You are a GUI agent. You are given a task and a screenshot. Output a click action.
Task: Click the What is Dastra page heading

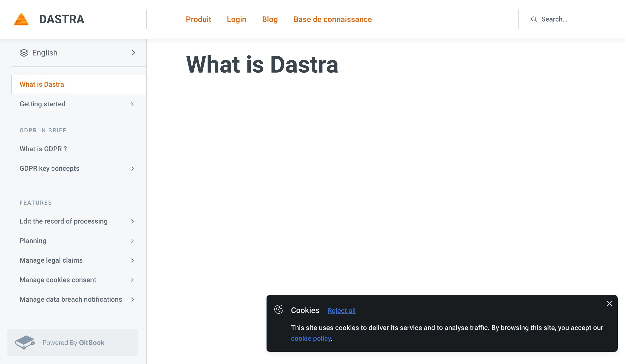(x=262, y=64)
